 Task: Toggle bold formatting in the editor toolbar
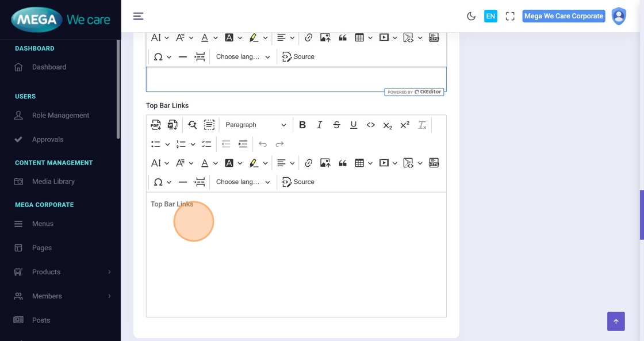pyautogui.click(x=302, y=125)
